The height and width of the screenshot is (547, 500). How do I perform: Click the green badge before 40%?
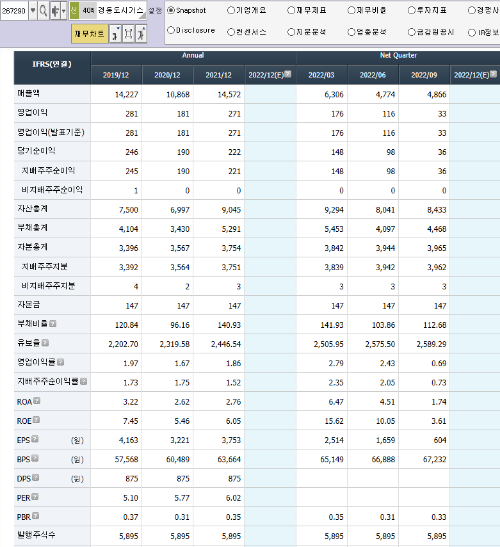[x=74, y=10]
